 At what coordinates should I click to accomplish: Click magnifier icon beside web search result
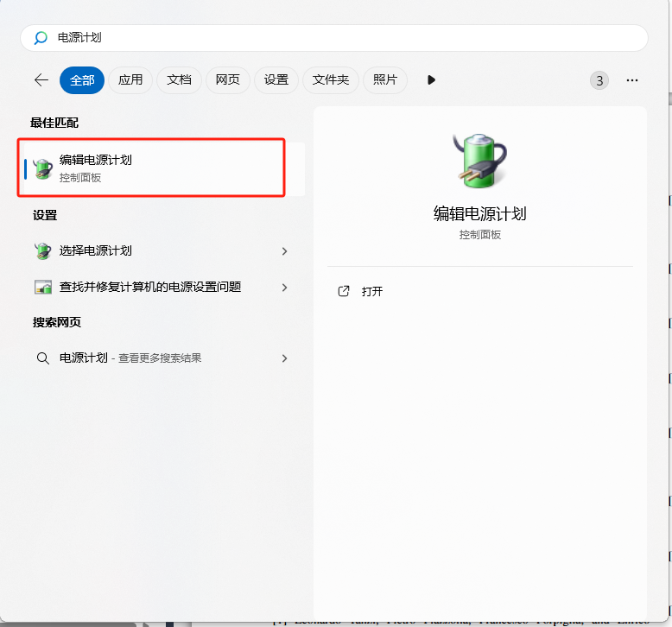pyautogui.click(x=42, y=358)
